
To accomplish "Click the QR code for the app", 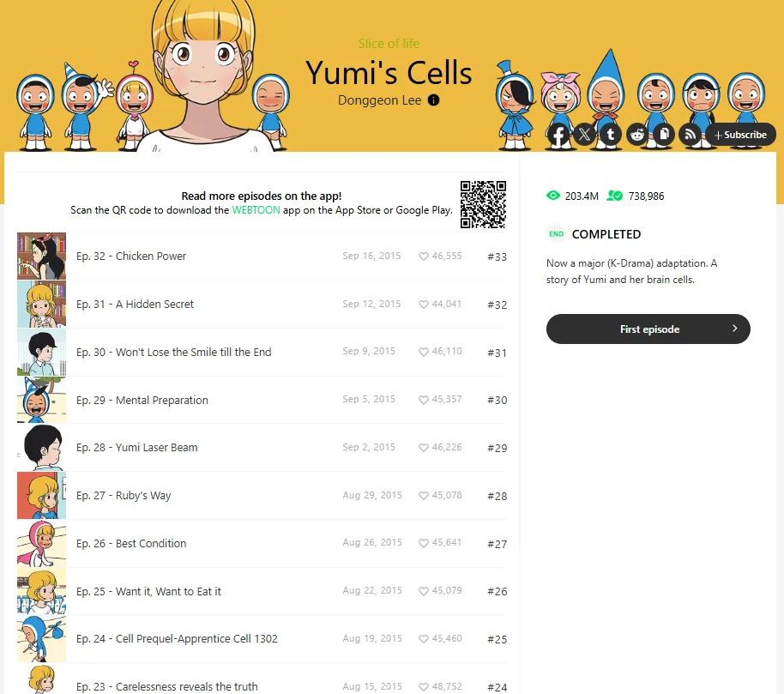I will [483, 204].
